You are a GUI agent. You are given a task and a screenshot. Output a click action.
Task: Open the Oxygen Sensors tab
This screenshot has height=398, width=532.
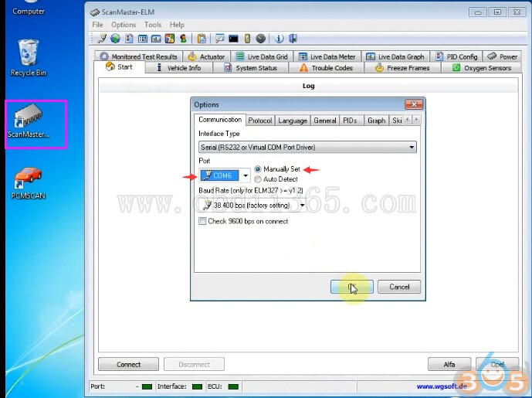coord(482,68)
